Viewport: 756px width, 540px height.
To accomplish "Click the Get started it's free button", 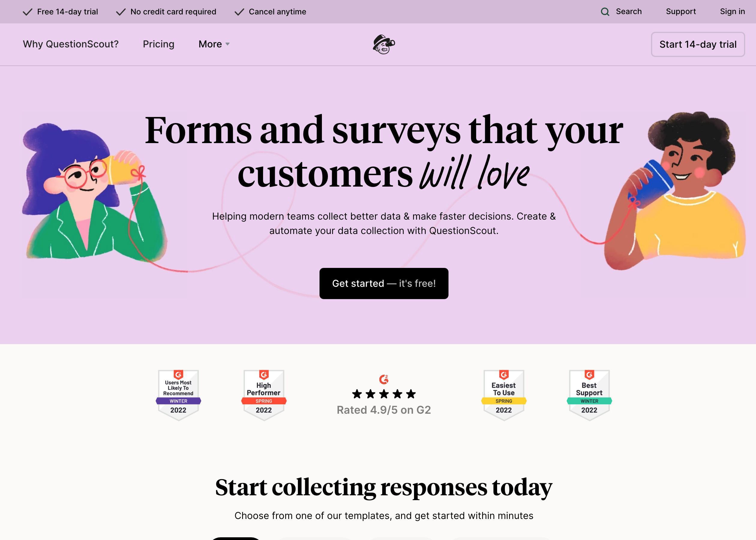I will tap(384, 283).
